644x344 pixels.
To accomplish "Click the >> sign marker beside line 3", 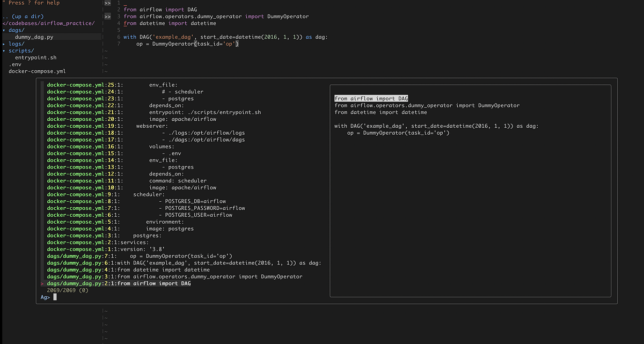I will point(107,16).
